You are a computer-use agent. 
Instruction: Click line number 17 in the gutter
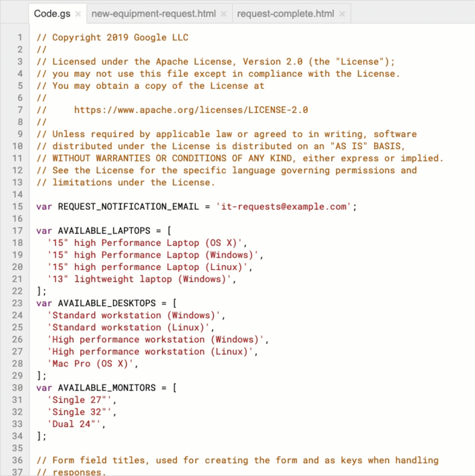coord(19,231)
